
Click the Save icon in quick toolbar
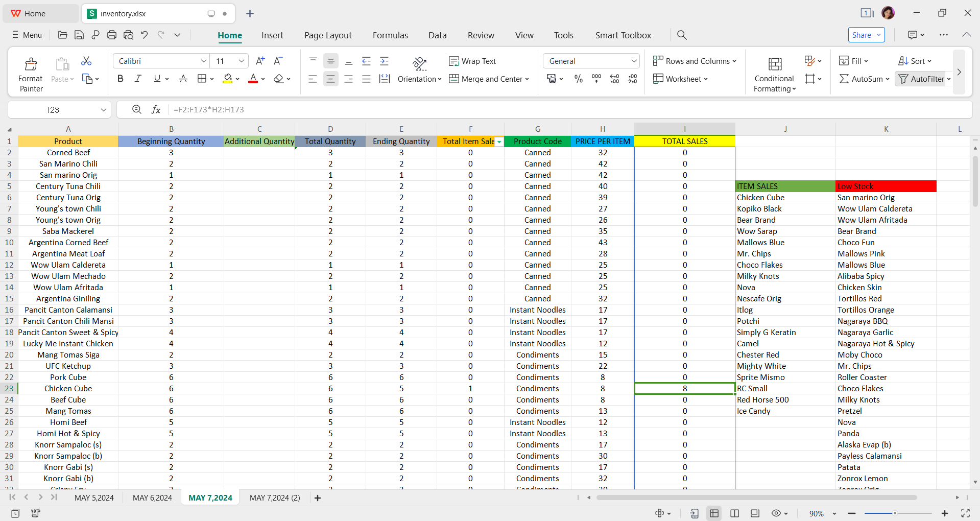(79, 35)
